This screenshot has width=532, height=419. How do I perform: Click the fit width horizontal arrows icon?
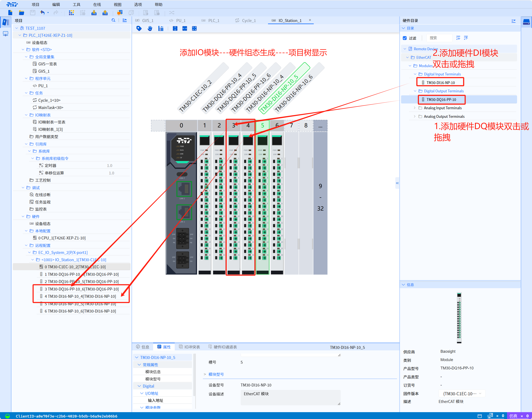185,28
